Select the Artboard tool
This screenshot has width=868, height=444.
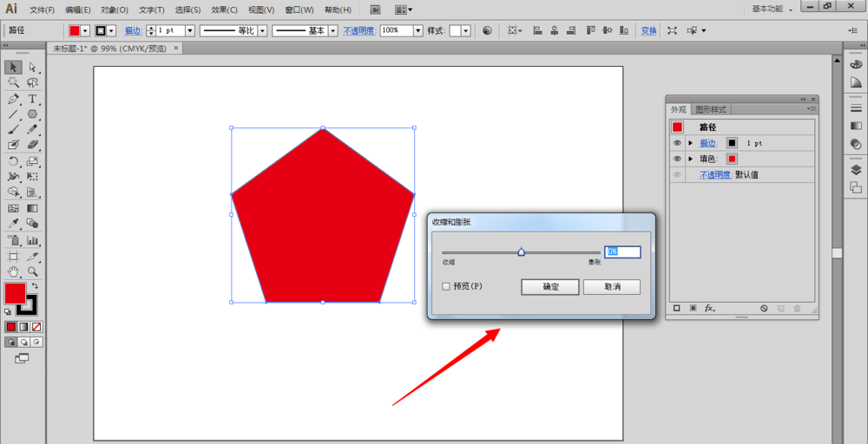coord(14,257)
